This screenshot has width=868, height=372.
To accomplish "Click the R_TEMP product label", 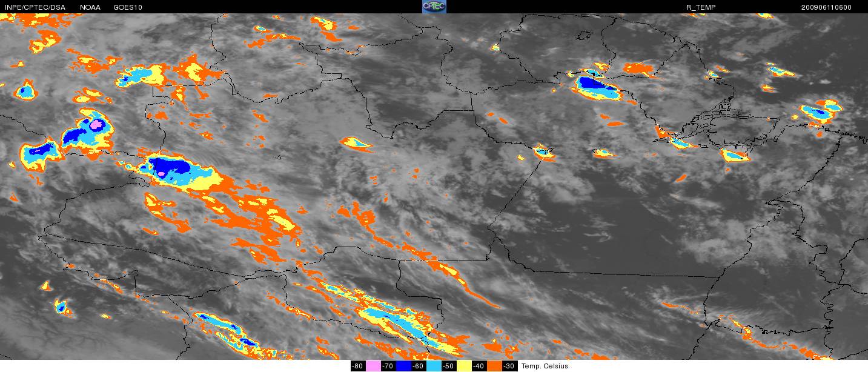I will (x=700, y=7).
